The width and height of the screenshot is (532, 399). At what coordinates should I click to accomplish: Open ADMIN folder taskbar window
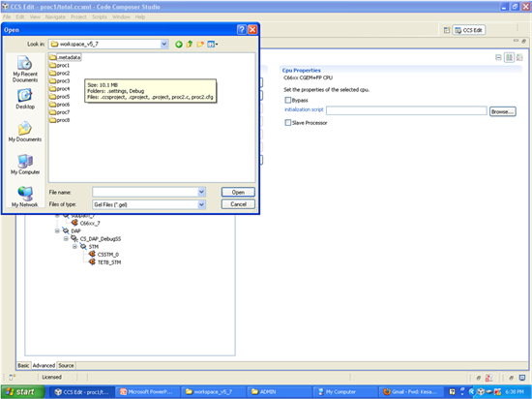pyautogui.click(x=278, y=392)
